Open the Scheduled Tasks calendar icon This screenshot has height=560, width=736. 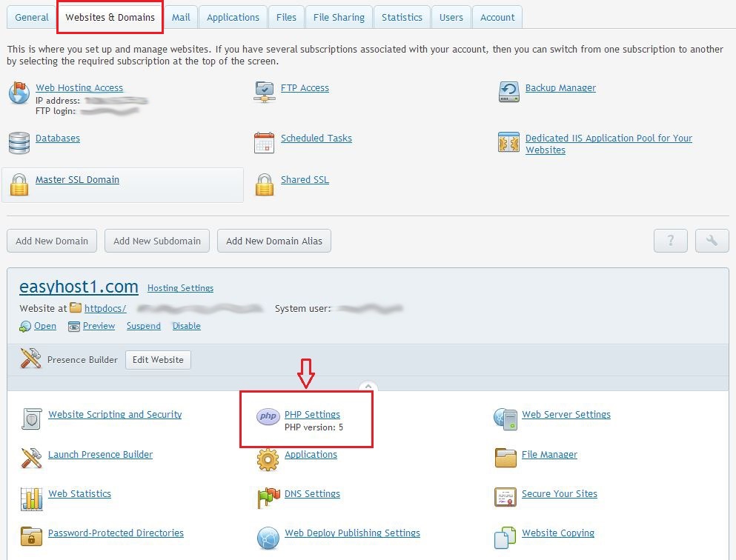click(265, 142)
